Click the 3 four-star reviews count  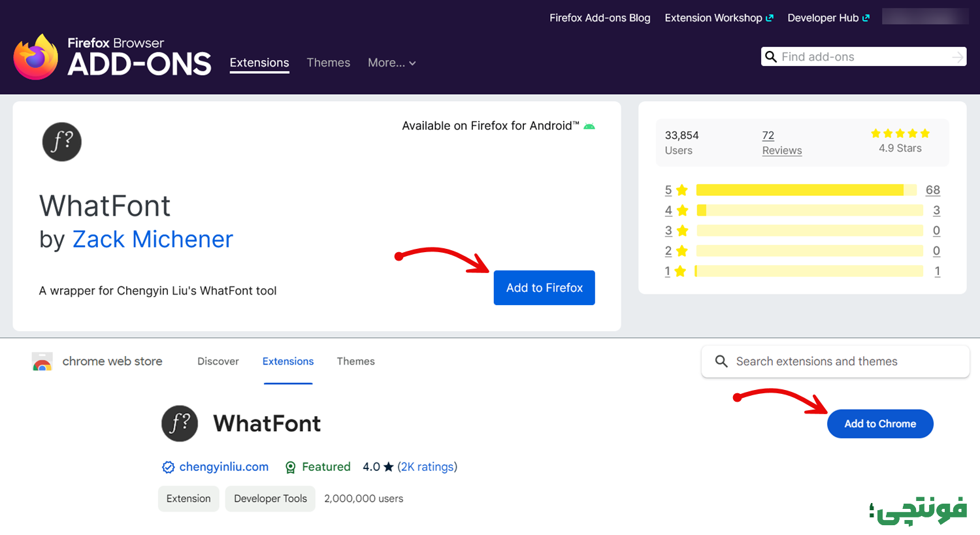[937, 210]
